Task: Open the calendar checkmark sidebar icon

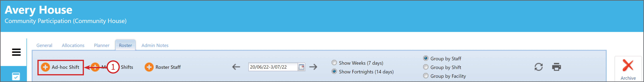Action: (x=16, y=76)
